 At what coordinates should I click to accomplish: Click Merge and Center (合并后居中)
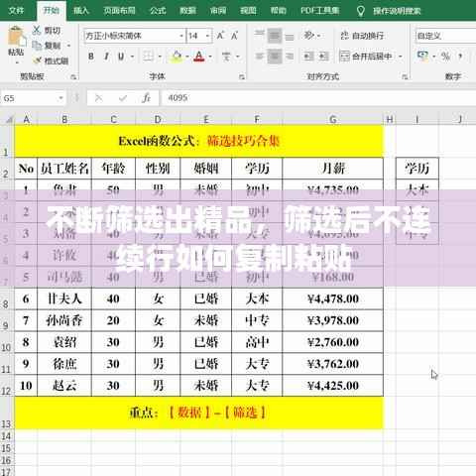tap(366, 57)
